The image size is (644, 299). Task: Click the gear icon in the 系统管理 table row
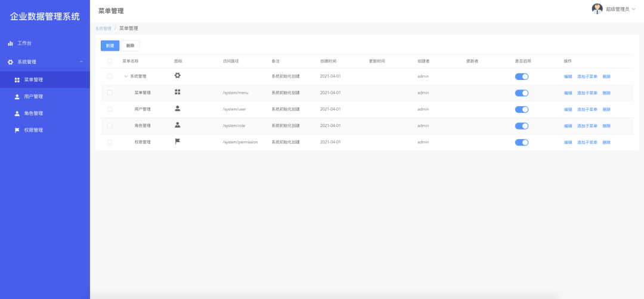(178, 76)
